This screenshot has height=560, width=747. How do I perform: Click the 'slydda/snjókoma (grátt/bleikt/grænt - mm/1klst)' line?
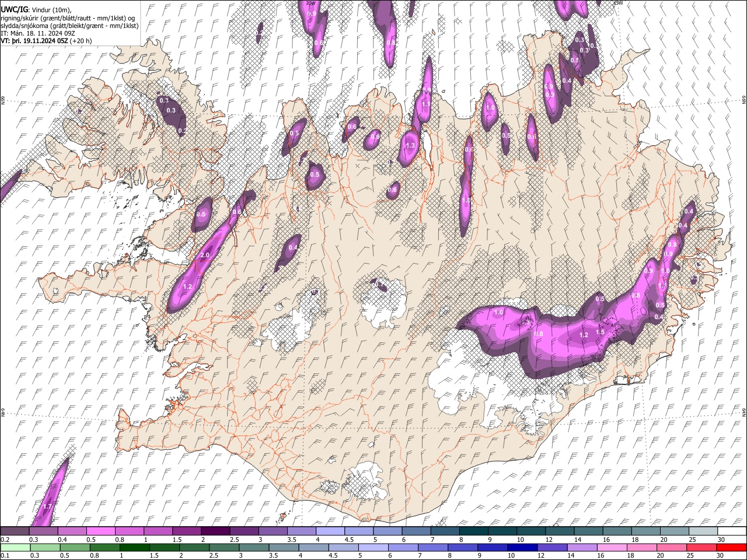click(70, 26)
